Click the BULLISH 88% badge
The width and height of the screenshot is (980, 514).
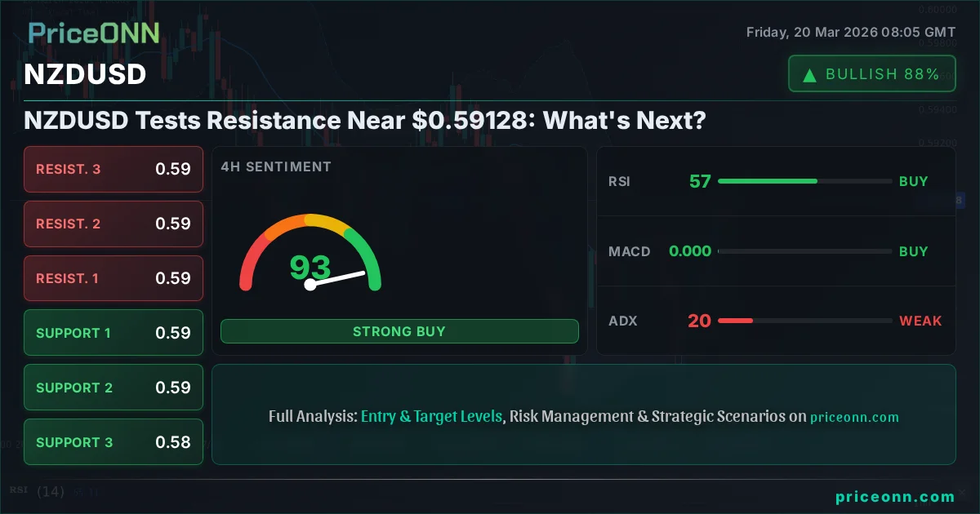point(871,74)
